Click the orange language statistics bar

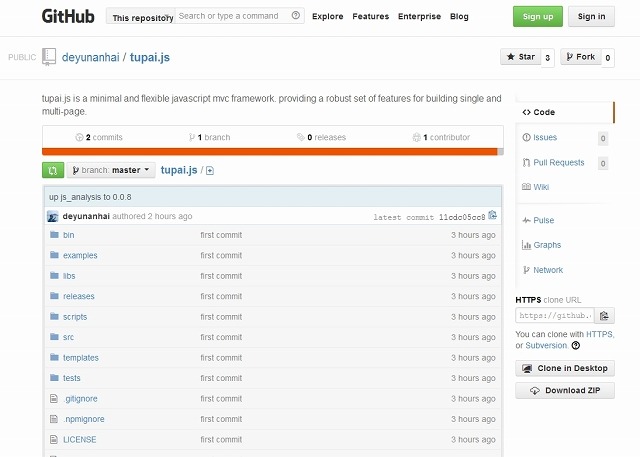269,152
